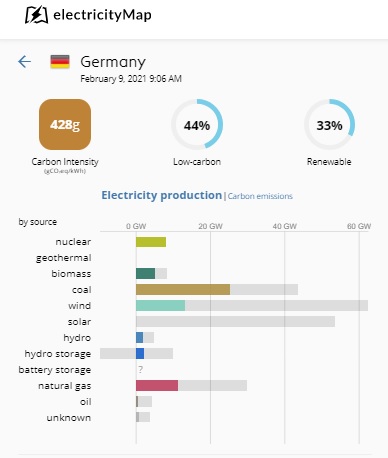
Task: Click the blue hydro production bar
Action: click(140, 338)
